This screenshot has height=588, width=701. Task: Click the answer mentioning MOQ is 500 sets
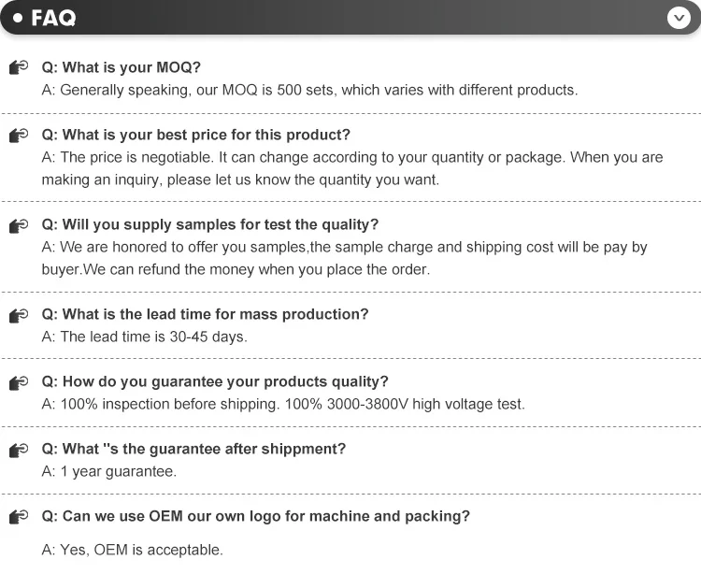click(309, 90)
